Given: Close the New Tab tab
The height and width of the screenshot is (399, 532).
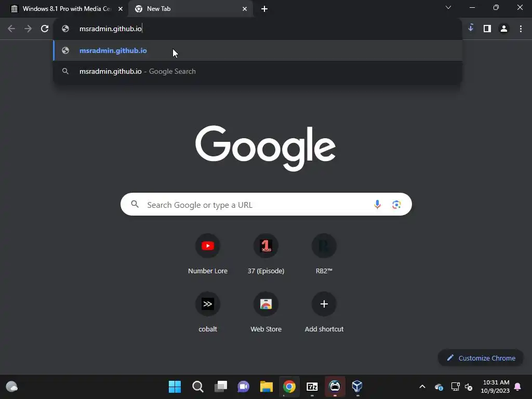Looking at the screenshot, I should (x=245, y=9).
